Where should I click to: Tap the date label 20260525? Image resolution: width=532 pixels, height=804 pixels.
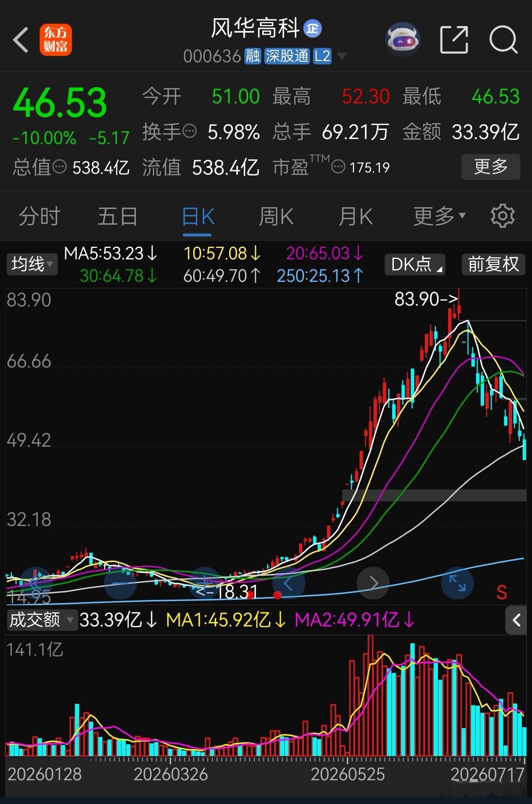[348, 774]
